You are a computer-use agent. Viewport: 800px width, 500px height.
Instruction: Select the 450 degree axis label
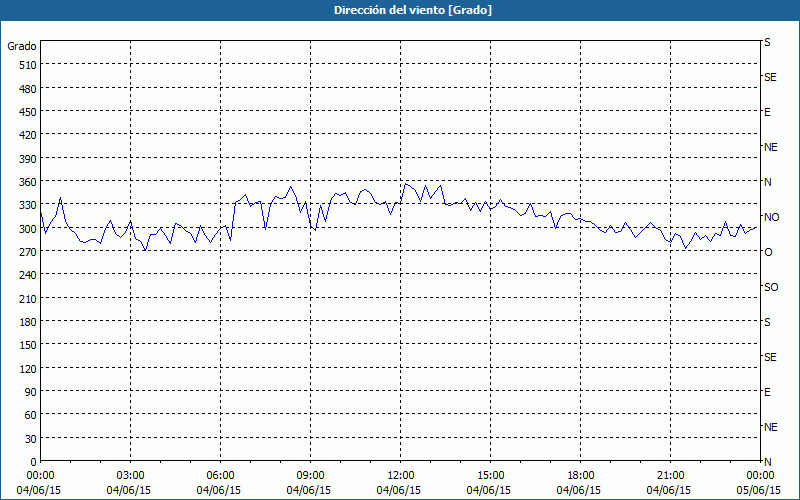pos(29,112)
